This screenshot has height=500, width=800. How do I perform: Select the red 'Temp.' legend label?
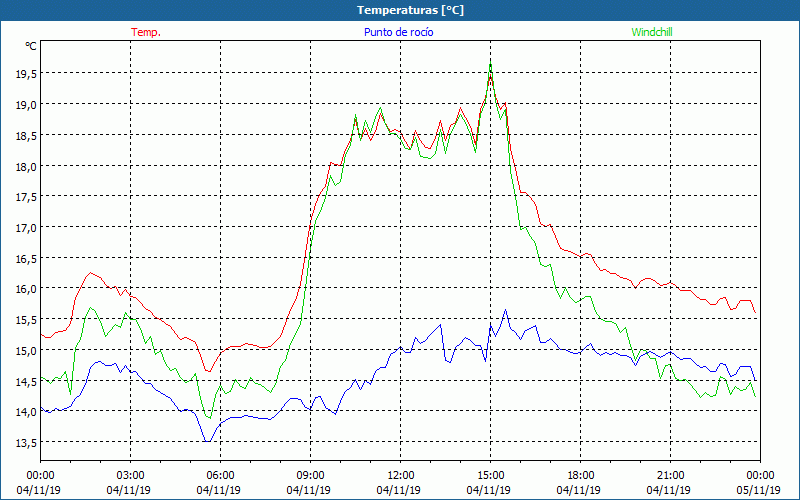(146, 32)
